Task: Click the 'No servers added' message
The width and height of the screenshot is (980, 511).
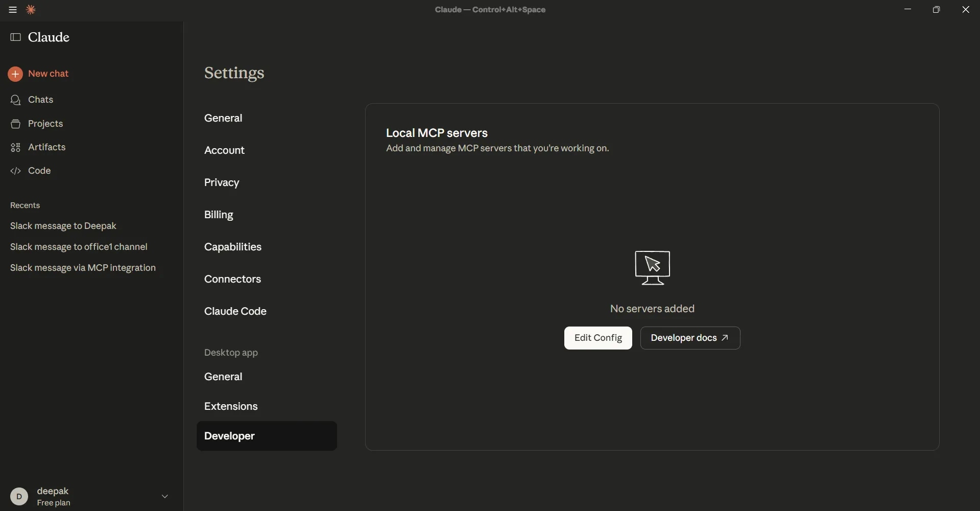Action: point(652,309)
